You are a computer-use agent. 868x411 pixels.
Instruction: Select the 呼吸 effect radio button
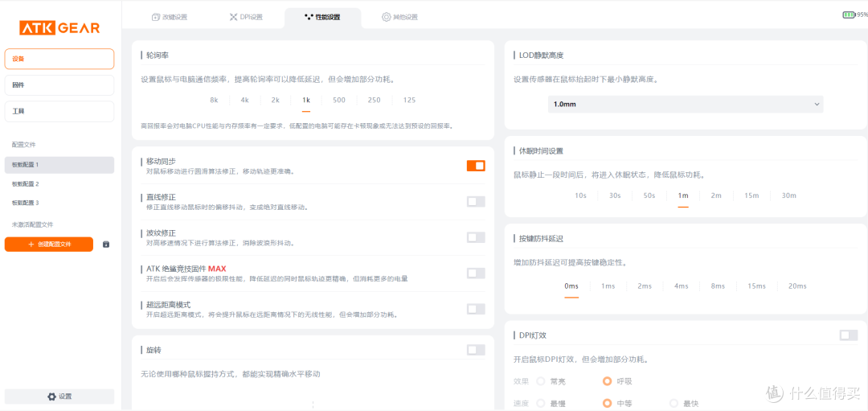pyautogui.click(x=608, y=381)
